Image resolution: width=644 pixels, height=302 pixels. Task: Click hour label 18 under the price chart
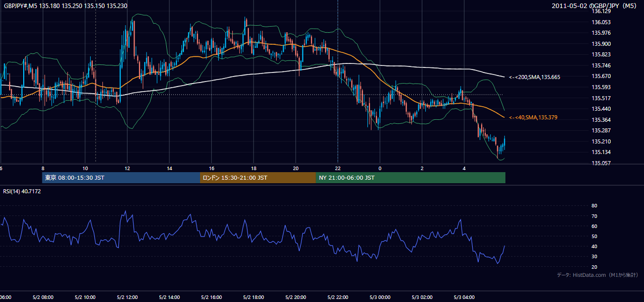(x=253, y=168)
